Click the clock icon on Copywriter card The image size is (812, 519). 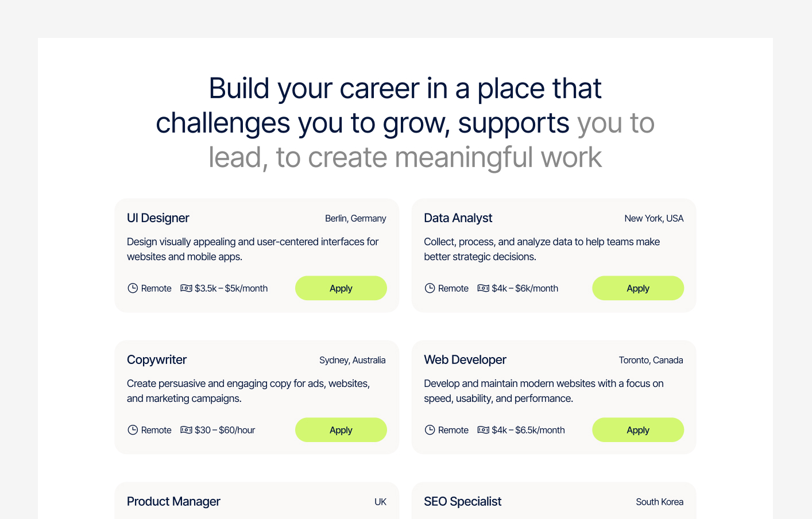coord(132,430)
